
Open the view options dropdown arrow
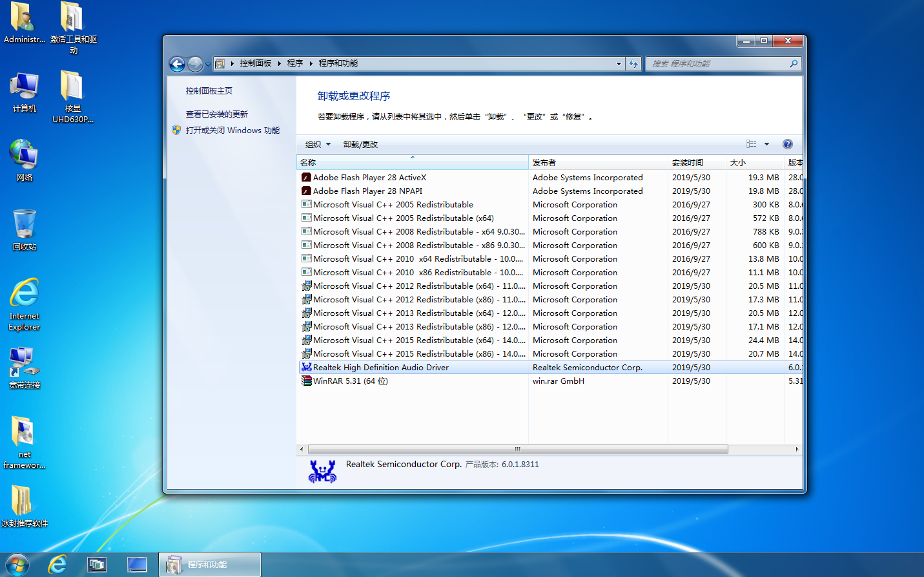(x=766, y=144)
